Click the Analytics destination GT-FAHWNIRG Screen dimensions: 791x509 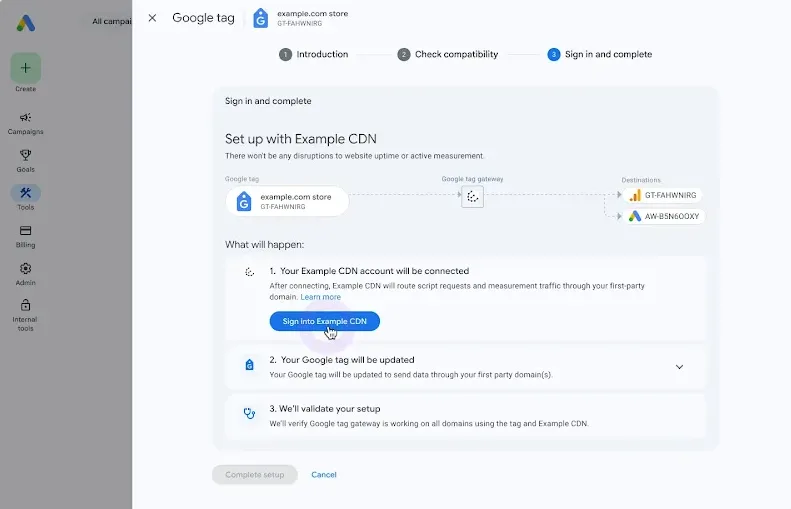[x=662, y=195]
